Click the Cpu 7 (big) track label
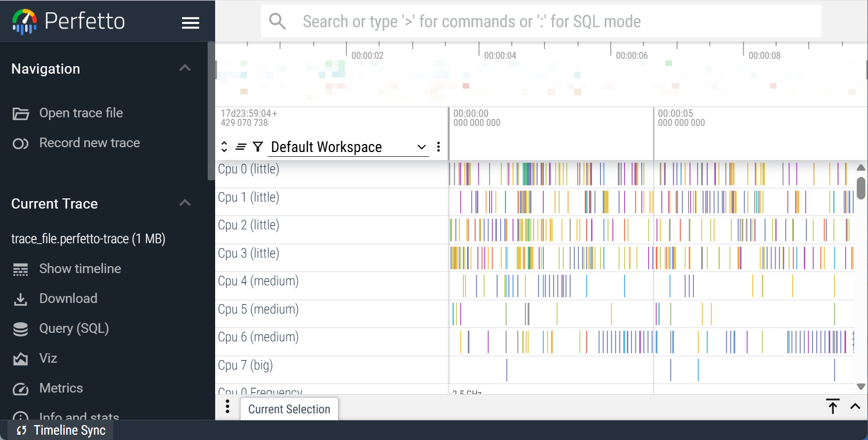This screenshot has height=440, width=868. pyautogui.click(x=245, y=365)
